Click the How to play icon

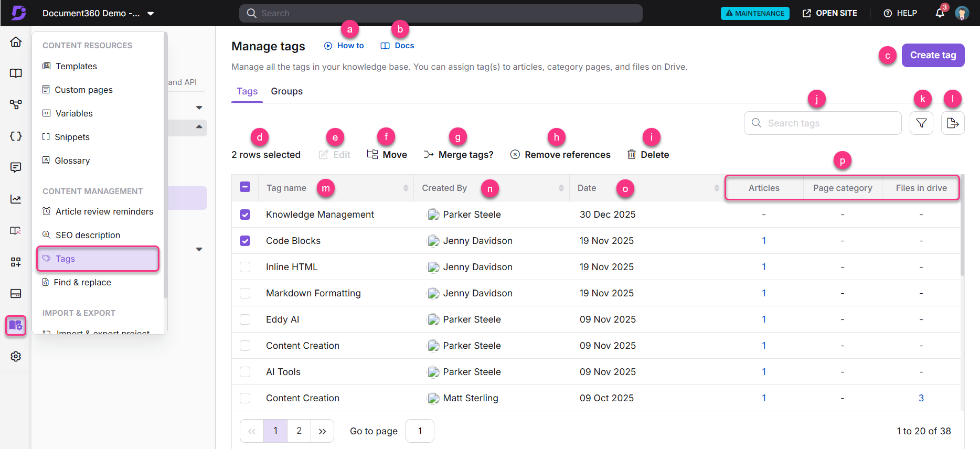[328, 46]
